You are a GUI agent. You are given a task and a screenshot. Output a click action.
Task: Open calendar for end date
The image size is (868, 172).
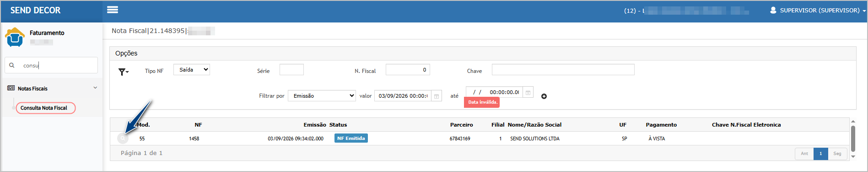[x=528, y=92]
